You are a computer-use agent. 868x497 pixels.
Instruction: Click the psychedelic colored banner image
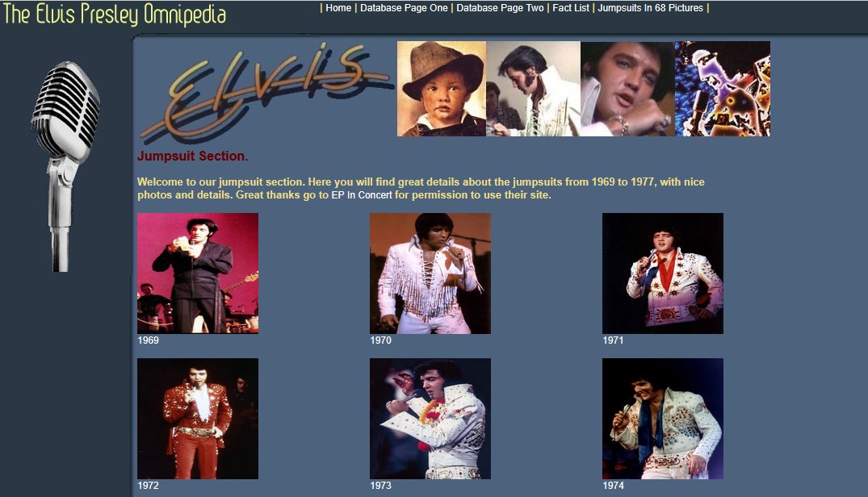pyautogui.click(x=722, y=89)
